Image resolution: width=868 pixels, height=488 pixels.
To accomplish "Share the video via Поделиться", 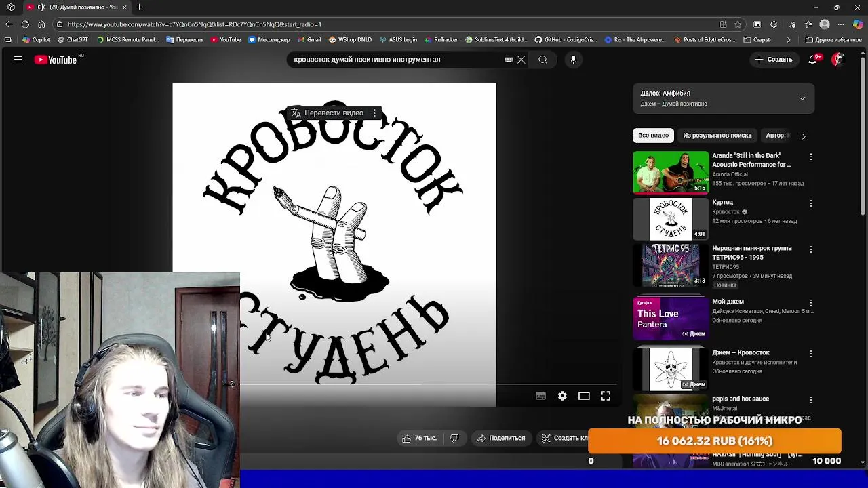I will click(501, 439).
